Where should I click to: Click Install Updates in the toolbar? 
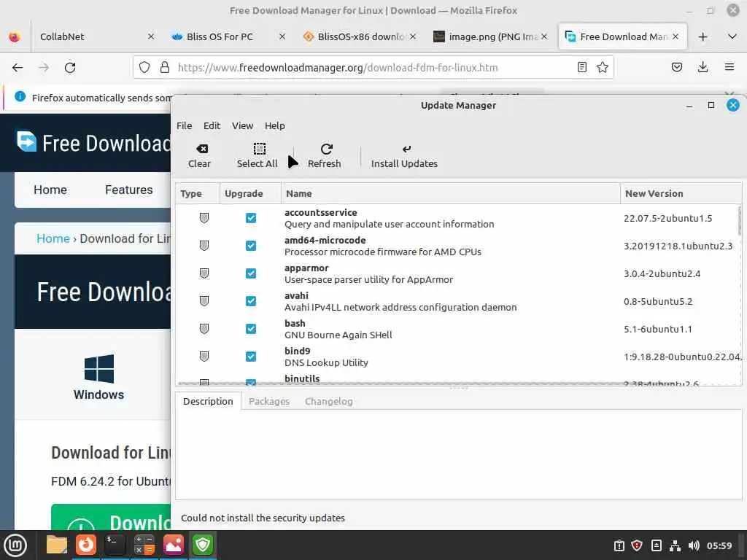pos(404,156)
